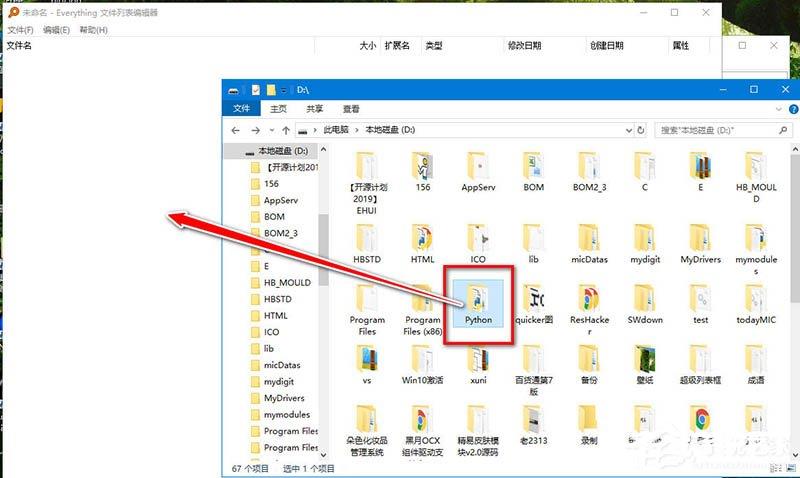This screenshot has height=478, width=800.
Task: Select the 备份 folder icon
Action: pyautogui.click(x=589, y=359)
